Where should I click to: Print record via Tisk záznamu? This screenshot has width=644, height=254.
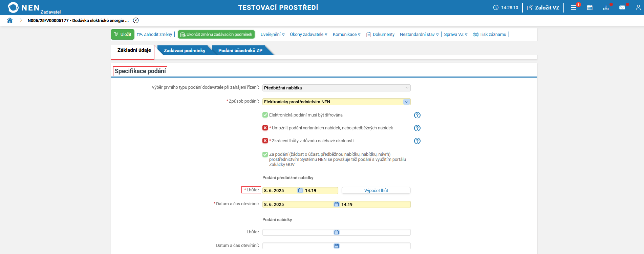490,34
